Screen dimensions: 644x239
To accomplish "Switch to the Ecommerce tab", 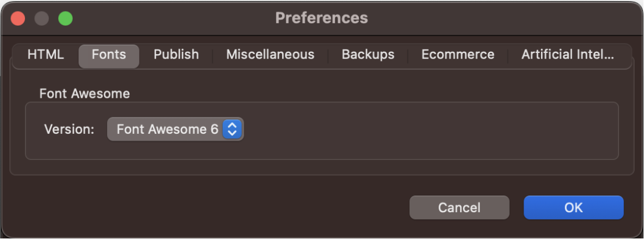I will point(458,55).
